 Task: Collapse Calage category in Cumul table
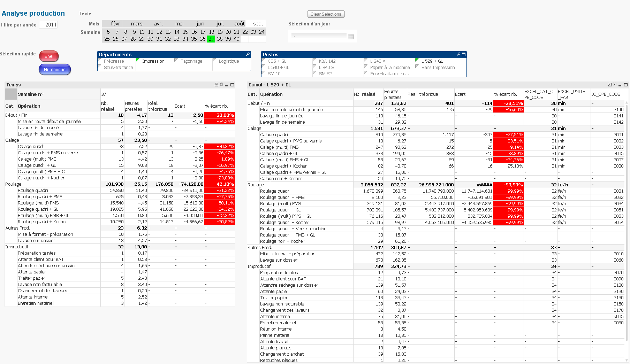(x=255, y=129)
